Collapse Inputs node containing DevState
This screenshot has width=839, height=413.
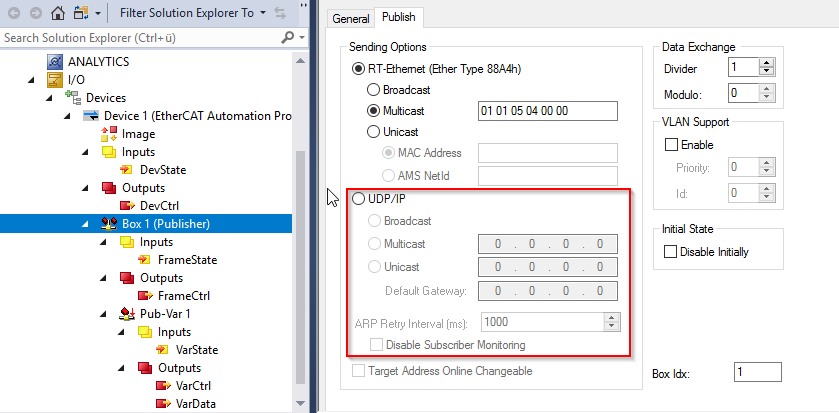click(86, 152)
